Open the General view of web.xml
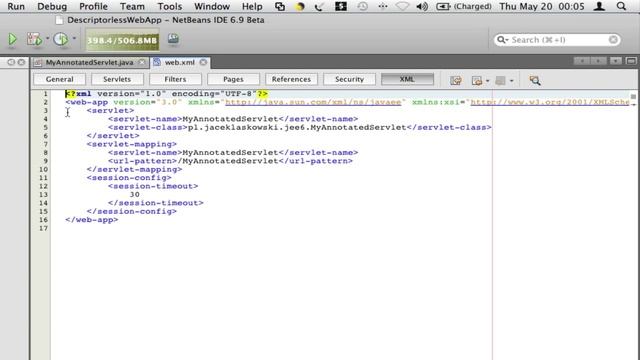The width and height of the screenshot is (640, 360). coord(60,79)
